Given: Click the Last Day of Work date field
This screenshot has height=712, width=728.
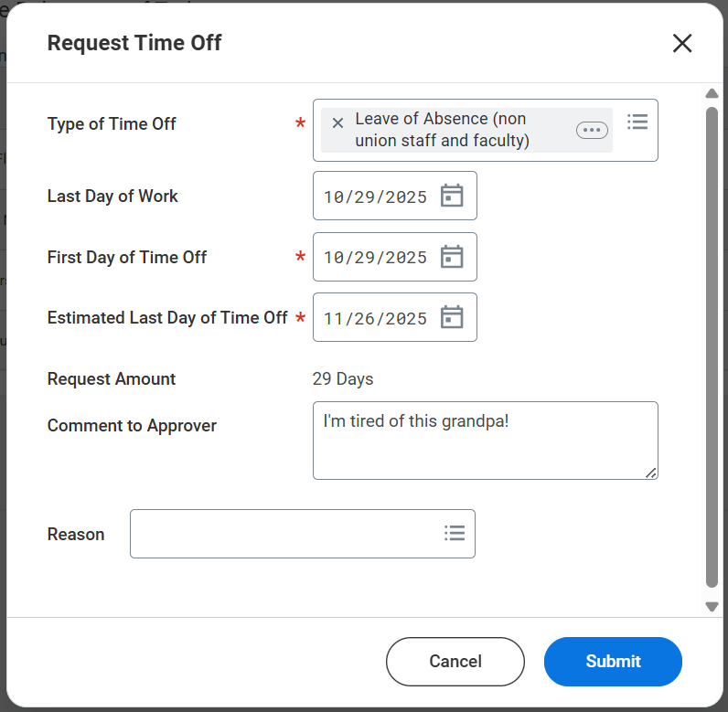Looking at the screenshot, I should (x=375, y=197).
